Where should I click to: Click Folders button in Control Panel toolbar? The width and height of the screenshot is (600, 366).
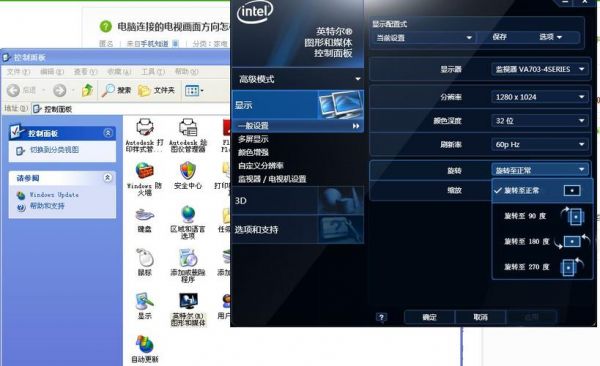(x=156, y=90)
